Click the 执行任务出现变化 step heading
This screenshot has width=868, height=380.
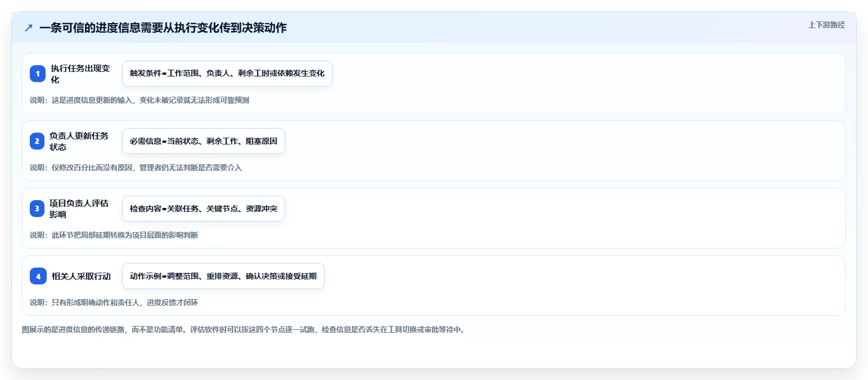click(80, 74)
